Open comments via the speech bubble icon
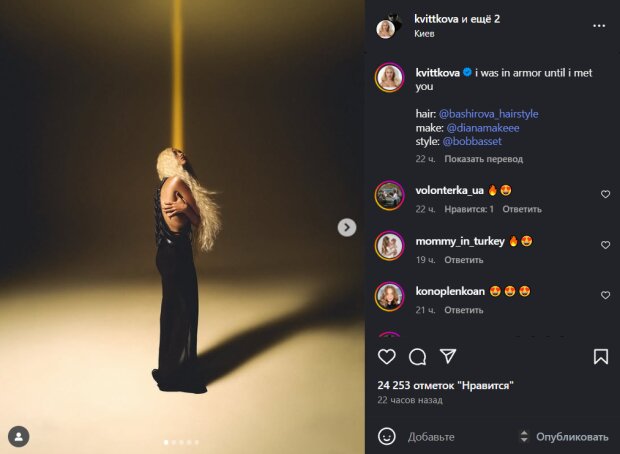This screenshot has height=454, width=620. pos(418,357)
